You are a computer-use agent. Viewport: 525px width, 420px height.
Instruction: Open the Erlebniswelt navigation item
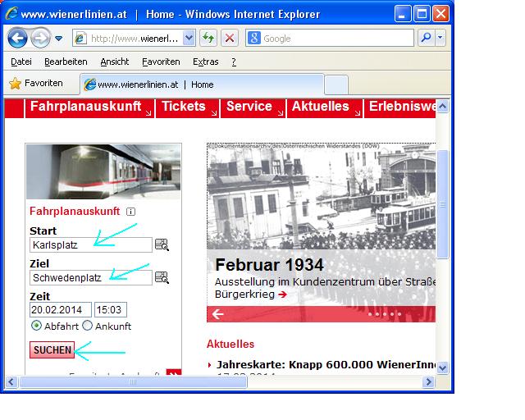pyautogui.click(x=400, y=107)
